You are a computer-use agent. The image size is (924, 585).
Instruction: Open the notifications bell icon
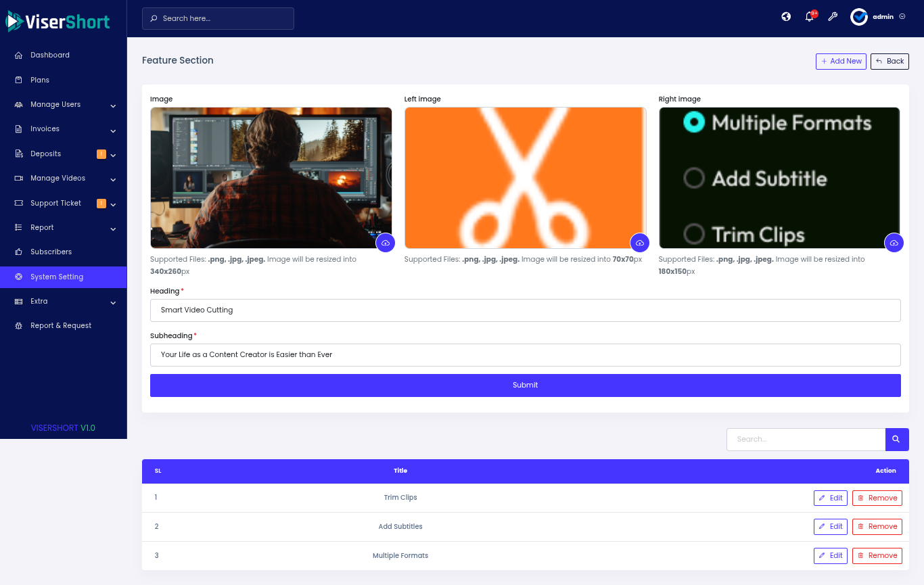(x=809, y=17)
